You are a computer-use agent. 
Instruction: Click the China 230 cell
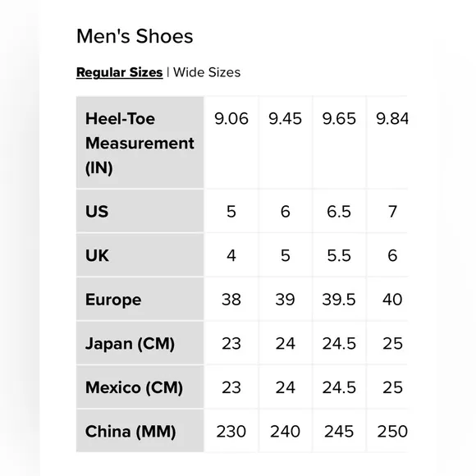(x=231, y=431)
